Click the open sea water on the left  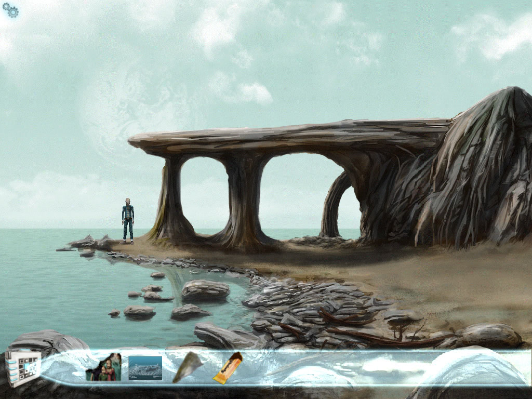coord(52,291)
